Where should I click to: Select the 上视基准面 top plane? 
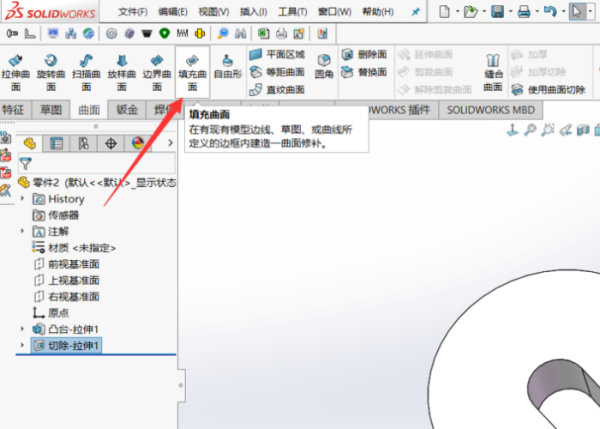[67, 280]
